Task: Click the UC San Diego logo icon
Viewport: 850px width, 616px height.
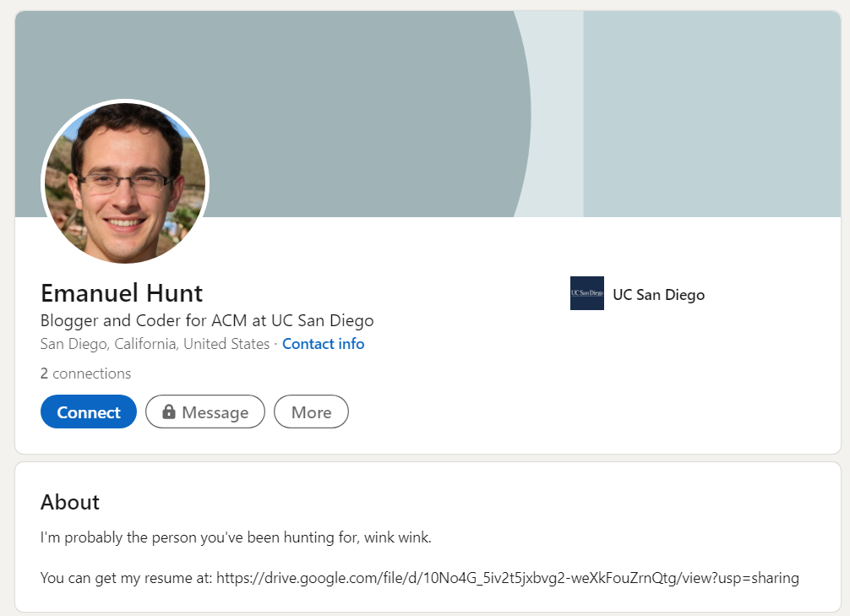Action: coord(586,293)
